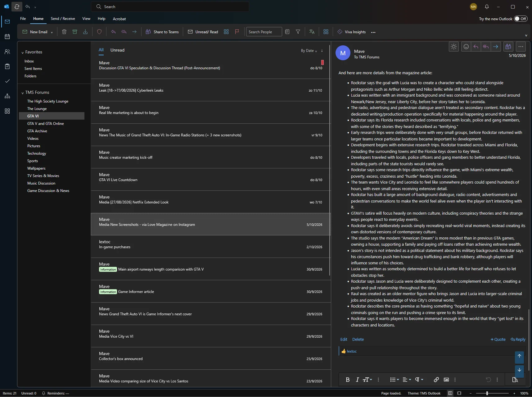Open the People contacts sidebar icon
Image resolution: width=532 pixels, height=397 pixels.
click(7, 52)
